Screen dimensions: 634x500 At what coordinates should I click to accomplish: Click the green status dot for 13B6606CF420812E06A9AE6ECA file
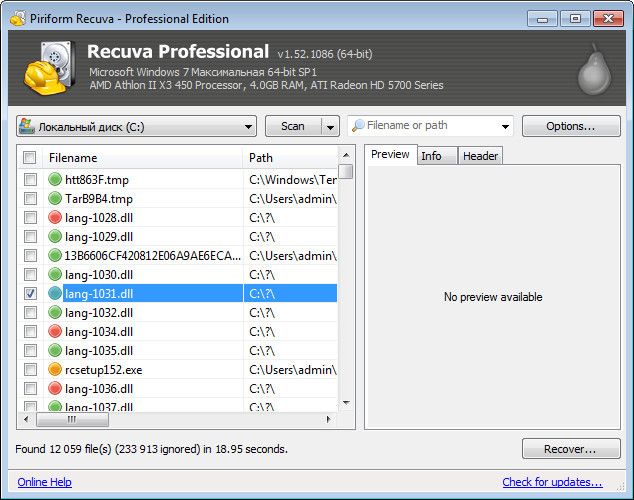click(55, 255)
